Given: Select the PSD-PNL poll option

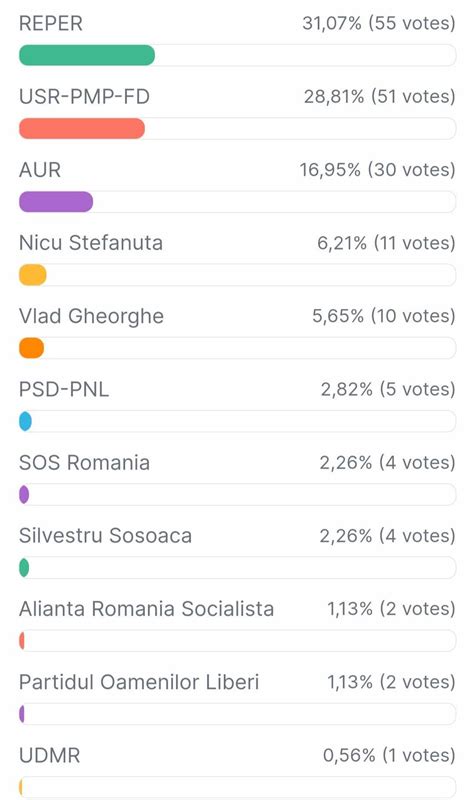Looking at the screenshot, I should 64,389.
